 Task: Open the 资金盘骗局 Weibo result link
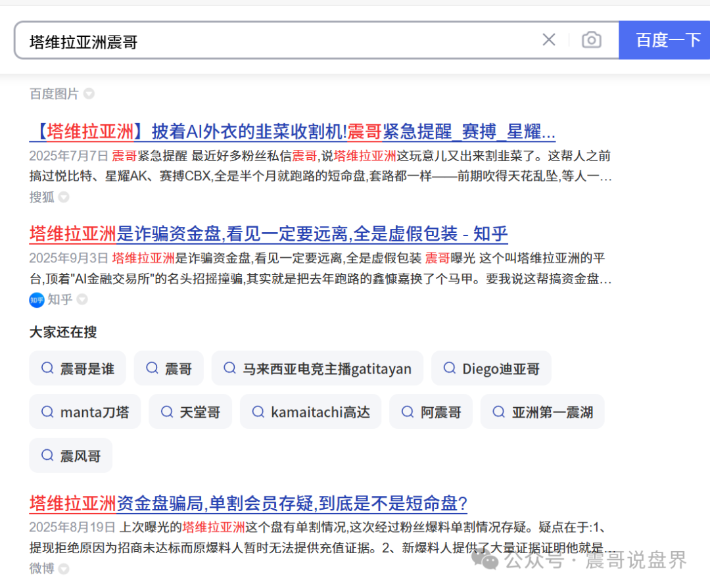click(248, 504)
